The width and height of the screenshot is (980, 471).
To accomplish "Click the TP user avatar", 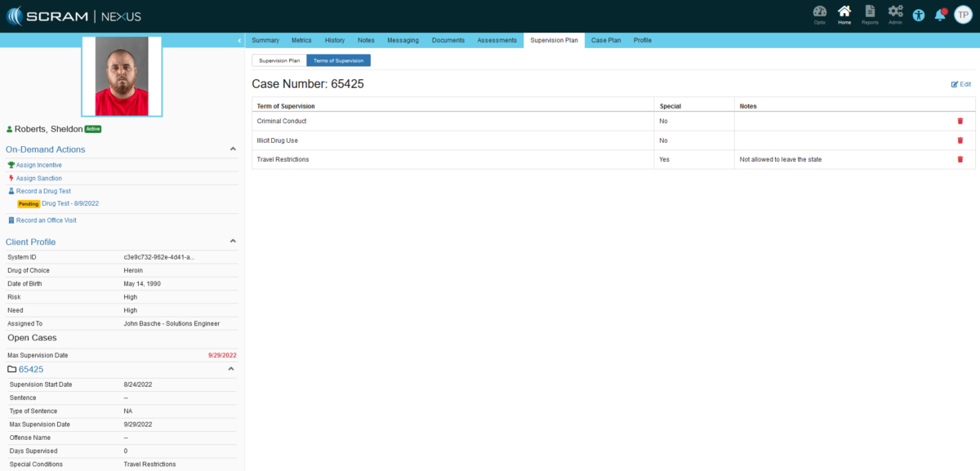I will [964, 14].
